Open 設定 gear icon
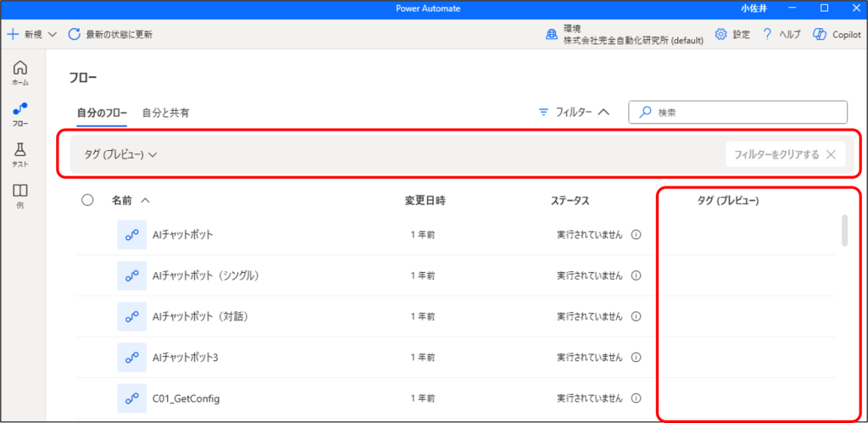The height and width of the screenshot is (423, 868). [x=721, y=34]
